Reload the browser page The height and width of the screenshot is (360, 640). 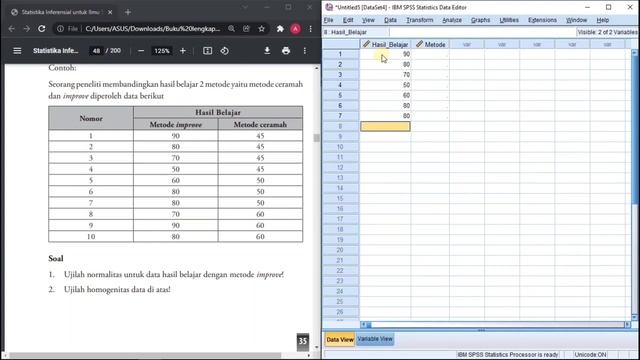(x=42, y=29)
